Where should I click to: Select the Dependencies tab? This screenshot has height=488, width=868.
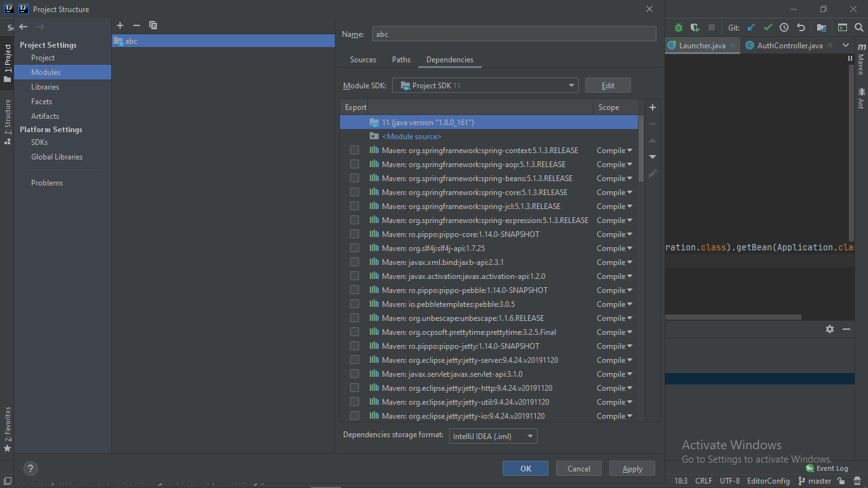tap(450, 60)
